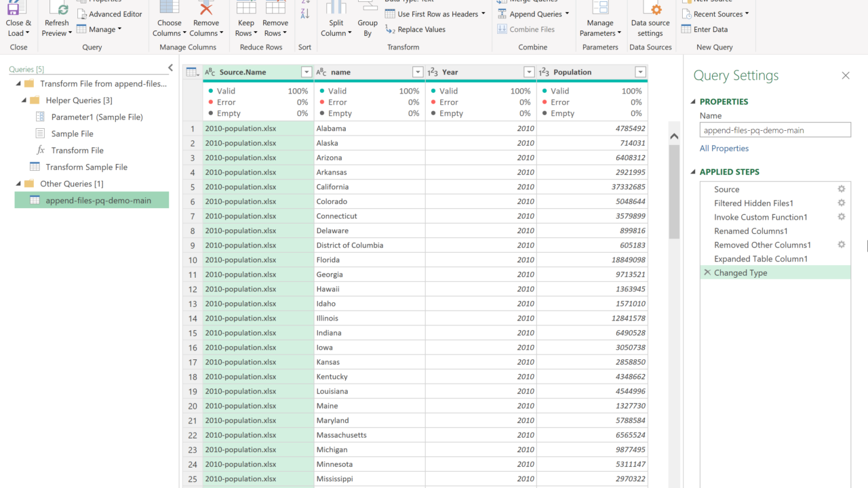This screenshot has height=488, width=868.
Task: Collapse the Helper Queries folder
Action: coord(25,100)
